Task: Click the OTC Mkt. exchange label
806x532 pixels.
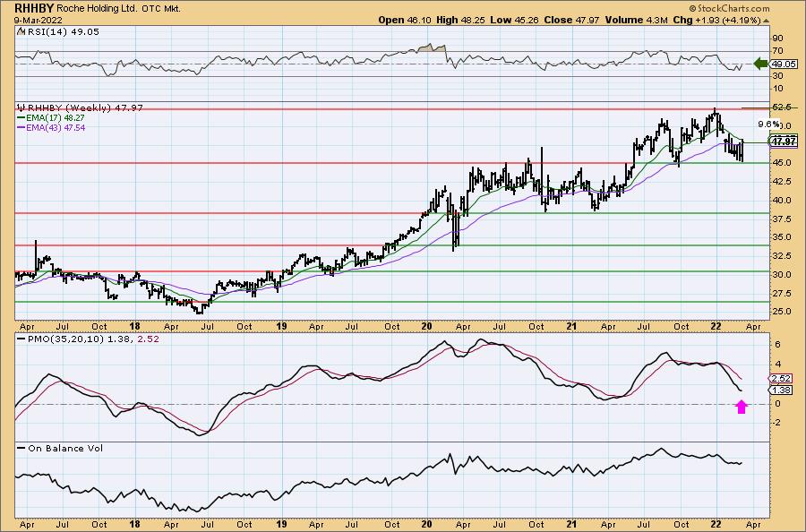Action: (160, 9)
